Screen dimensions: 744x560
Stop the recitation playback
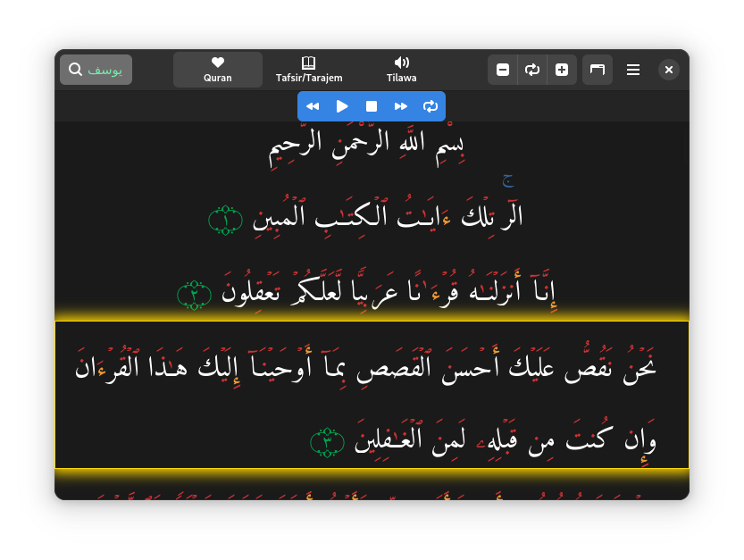click(372, 106)
